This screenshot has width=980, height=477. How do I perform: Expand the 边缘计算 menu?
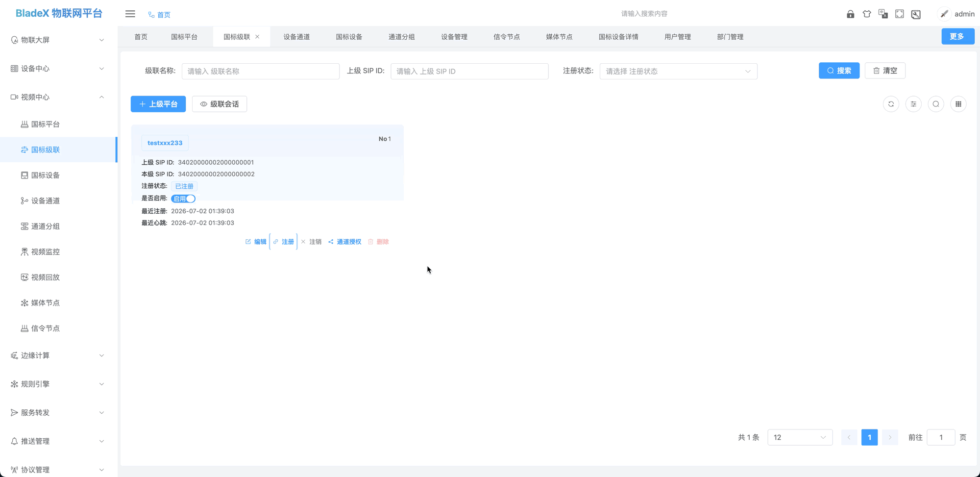59,355
